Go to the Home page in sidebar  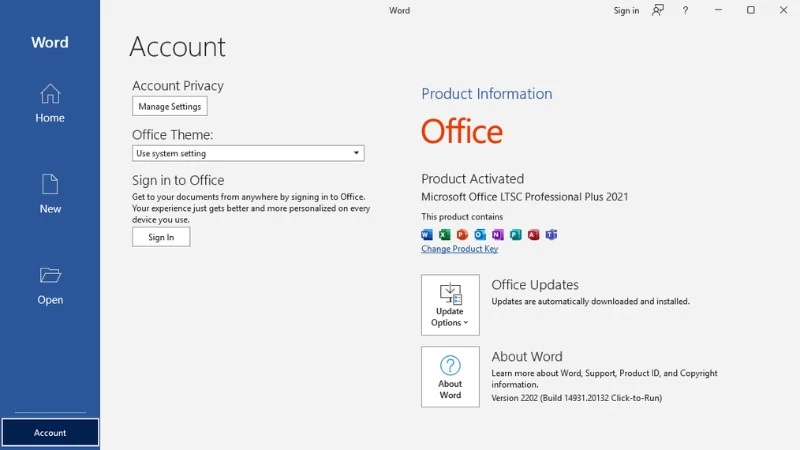(50, 103)
